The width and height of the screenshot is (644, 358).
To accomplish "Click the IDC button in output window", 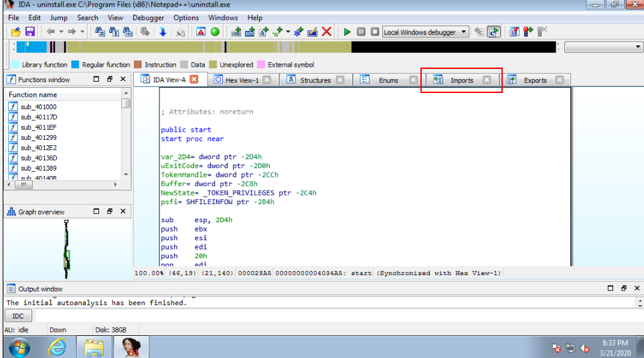I will [18, 316].
